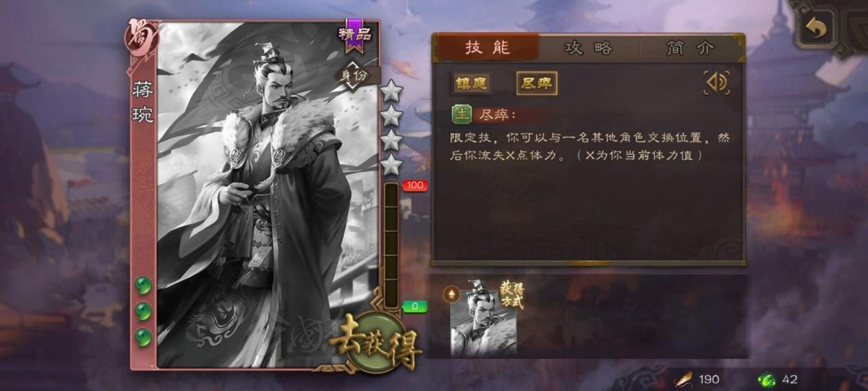Image resolution: width=868 pixels, height=391 pixels.
Task: Expand the 身份 identity selector
Action: [354, 75]
